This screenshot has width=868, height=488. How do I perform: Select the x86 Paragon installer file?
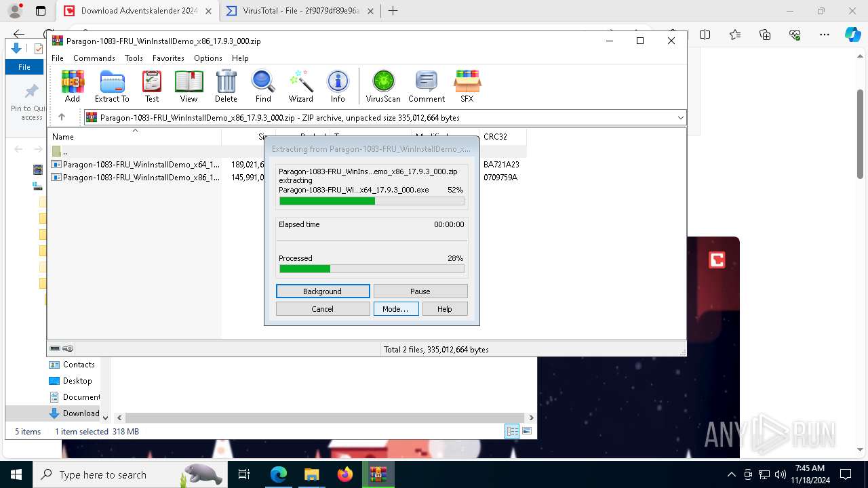click(x=136, y=178)
